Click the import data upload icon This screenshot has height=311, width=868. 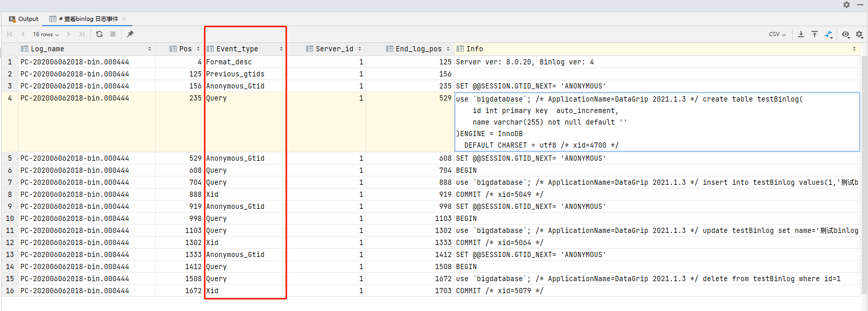815,34
